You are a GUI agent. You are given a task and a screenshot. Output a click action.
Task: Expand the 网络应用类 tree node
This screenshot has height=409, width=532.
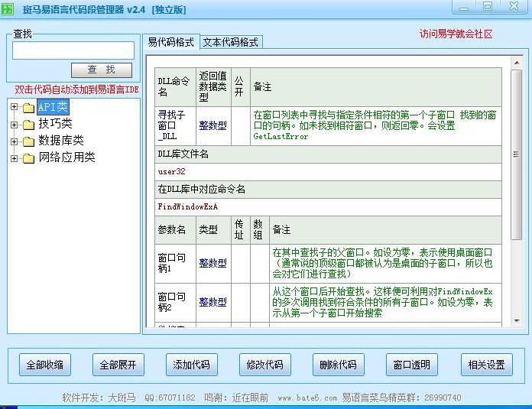[14, 158]
